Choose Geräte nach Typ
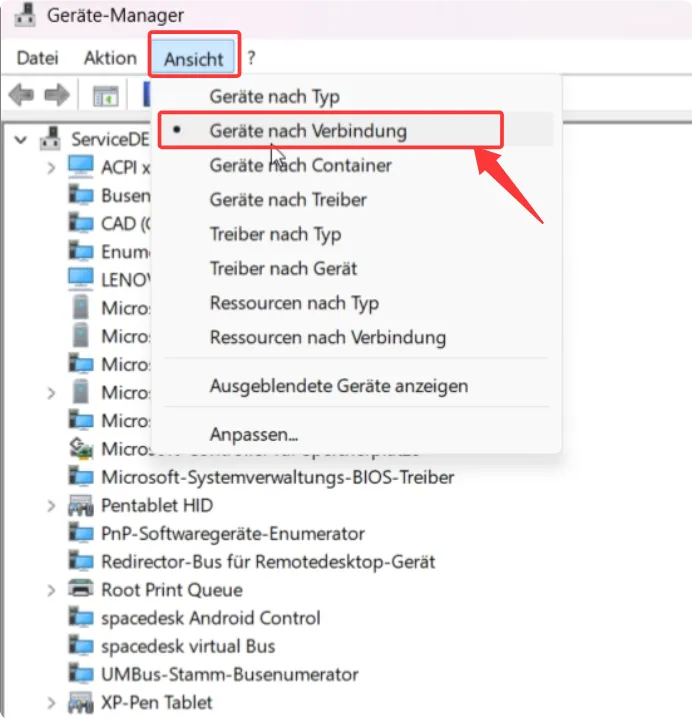Viewport: 692px width, 719px height. pyautogui.click(x=274, y=97)
